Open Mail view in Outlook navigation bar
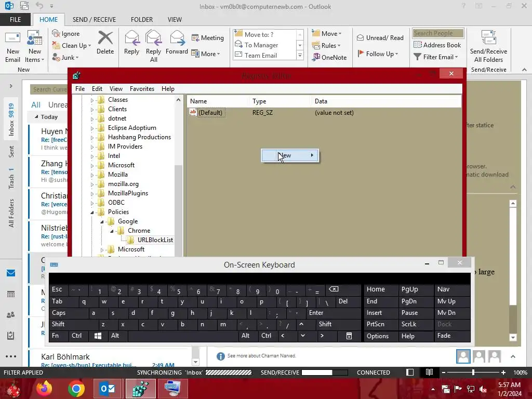Viewport: 532px width, 399px height. (11, 273)
